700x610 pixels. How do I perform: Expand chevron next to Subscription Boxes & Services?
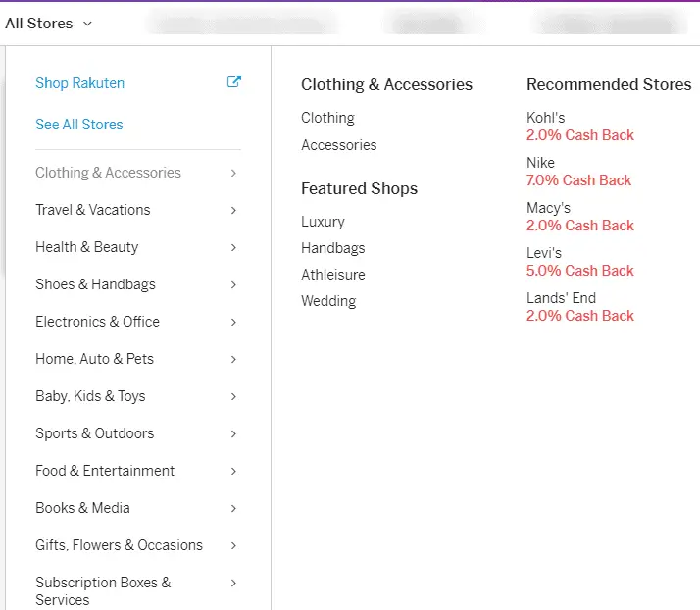233,583
